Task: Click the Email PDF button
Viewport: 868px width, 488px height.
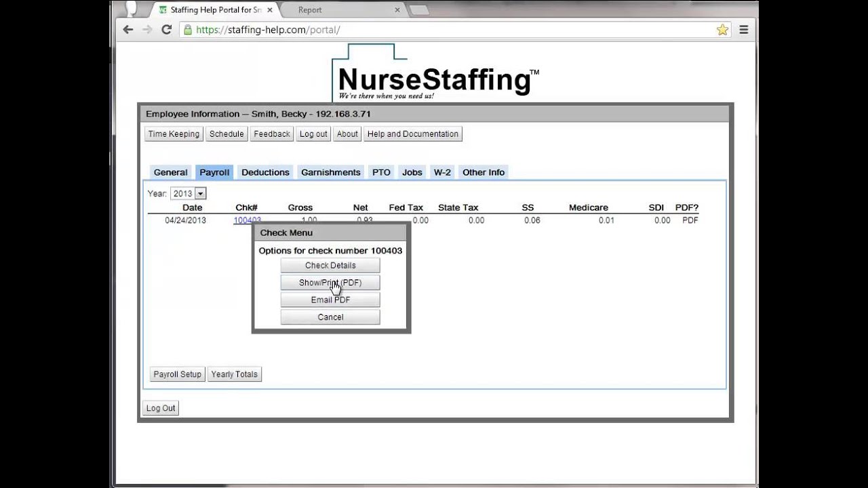Action: [330, 300]
